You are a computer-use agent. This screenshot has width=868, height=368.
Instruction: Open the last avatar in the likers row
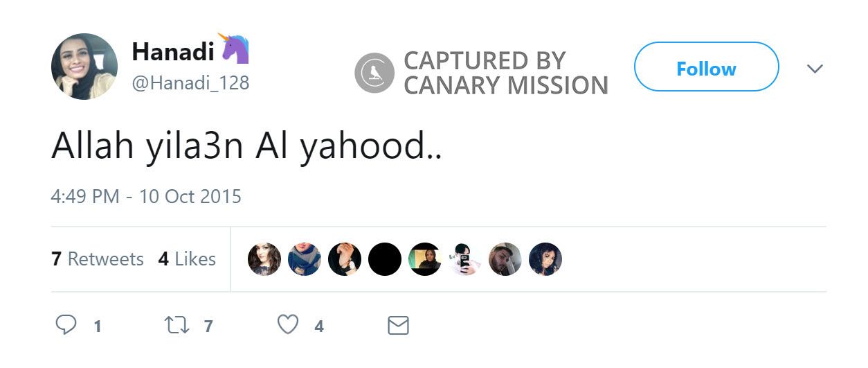point(545,259)
